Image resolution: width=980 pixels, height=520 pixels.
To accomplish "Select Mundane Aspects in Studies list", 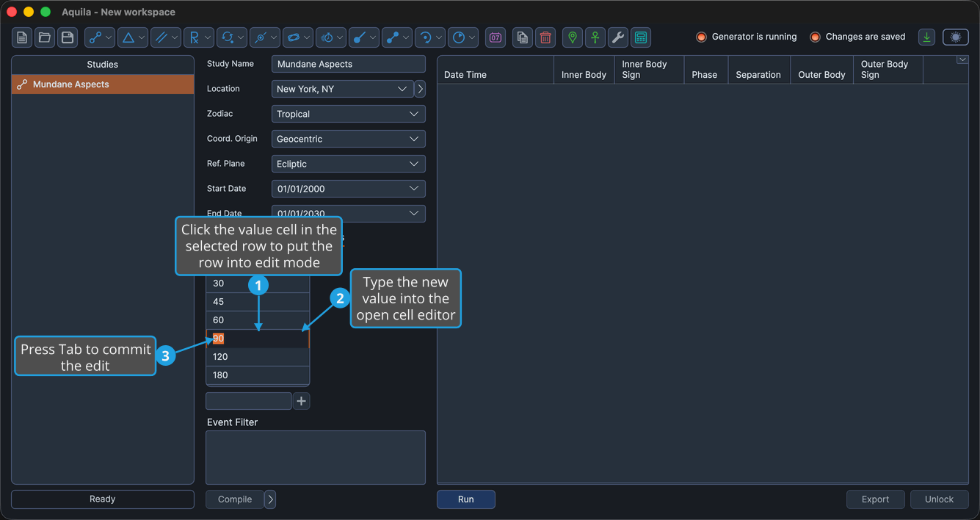I will click(x=103, y=84).
